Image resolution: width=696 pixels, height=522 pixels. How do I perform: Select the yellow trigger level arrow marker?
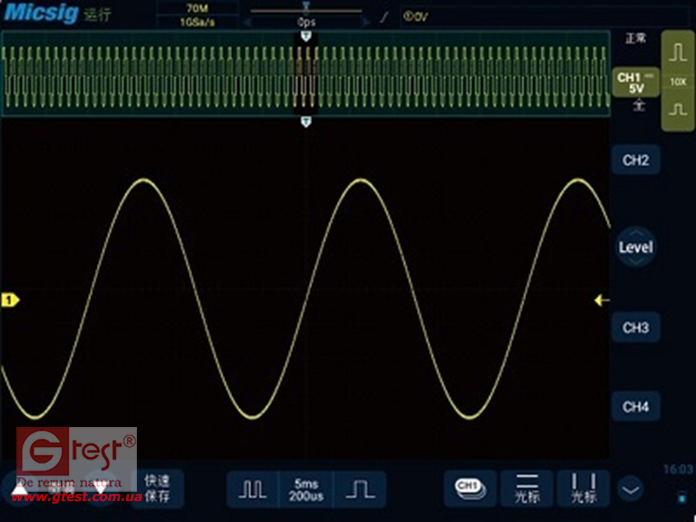tap(601, 300)
